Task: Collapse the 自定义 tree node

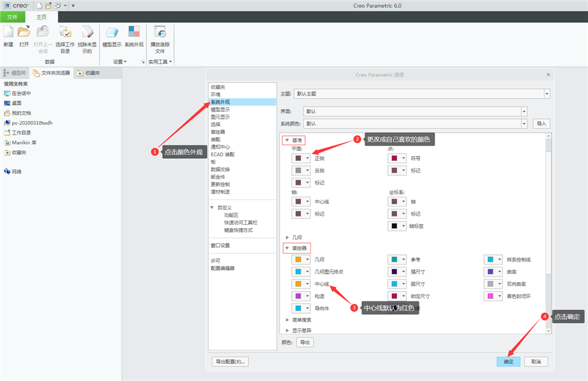Action: coord(212,207)
